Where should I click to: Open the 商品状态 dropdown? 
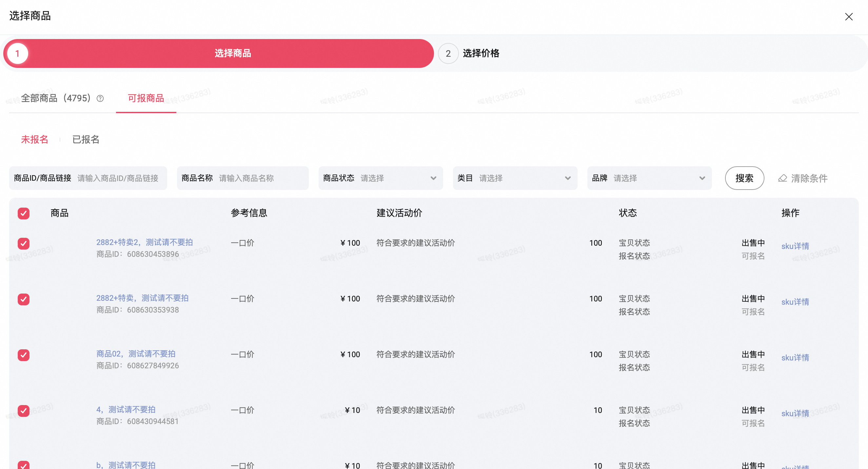381,178
